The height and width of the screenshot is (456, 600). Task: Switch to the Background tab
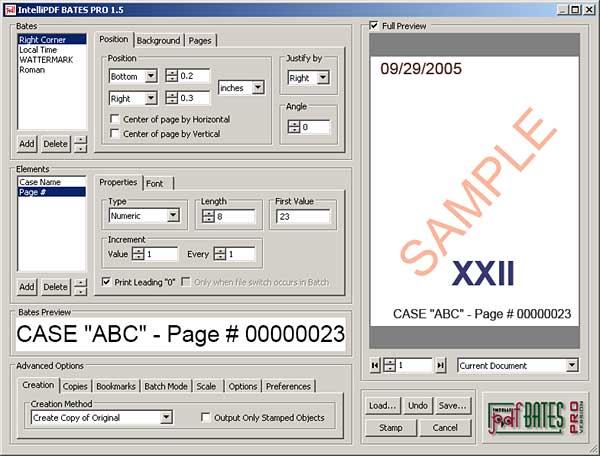tap(158, 41)
